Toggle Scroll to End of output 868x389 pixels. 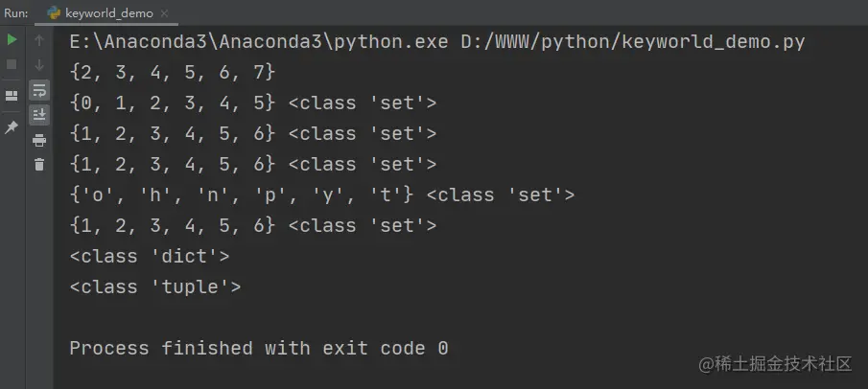coord(39,115)
